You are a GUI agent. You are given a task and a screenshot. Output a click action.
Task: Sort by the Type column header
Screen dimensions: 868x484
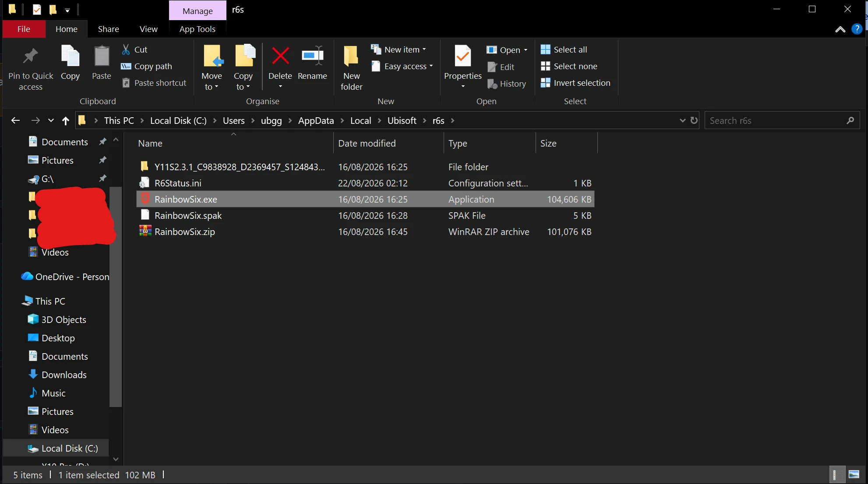click(x=490, y=143)
